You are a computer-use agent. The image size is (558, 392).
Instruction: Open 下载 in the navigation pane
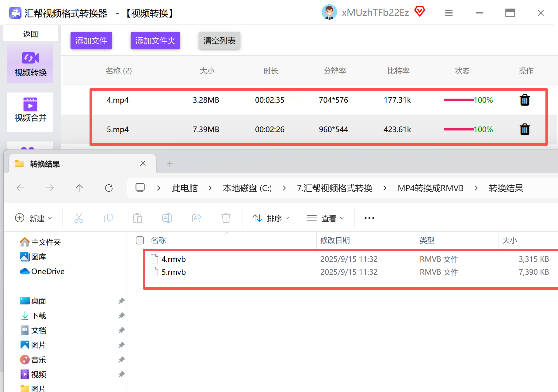click(x=39, y=316)
